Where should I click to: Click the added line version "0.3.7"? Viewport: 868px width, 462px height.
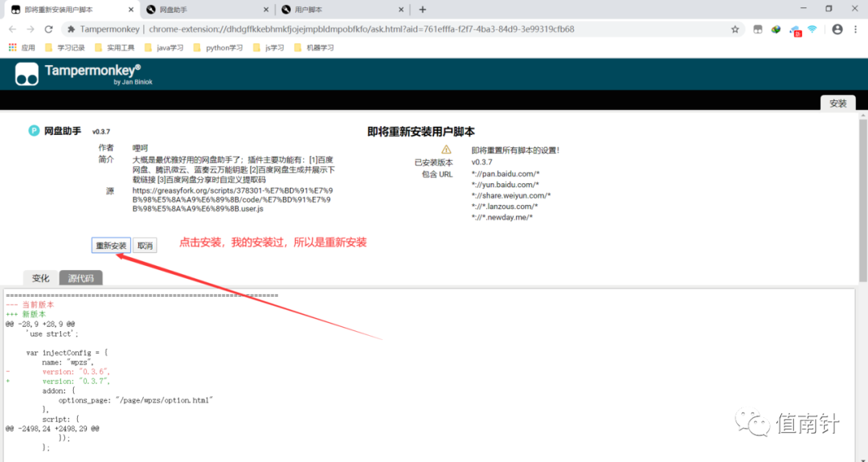click(x=76, y=381)
